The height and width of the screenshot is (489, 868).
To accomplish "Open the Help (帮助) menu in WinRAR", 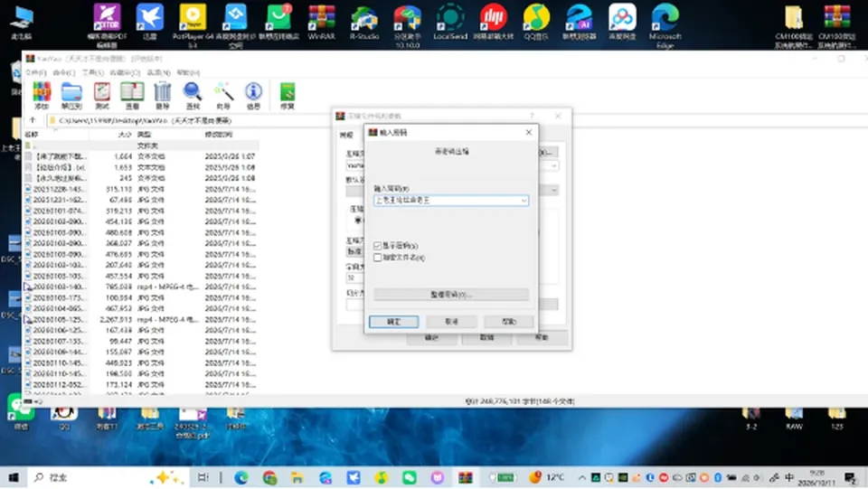I will 188,72.
